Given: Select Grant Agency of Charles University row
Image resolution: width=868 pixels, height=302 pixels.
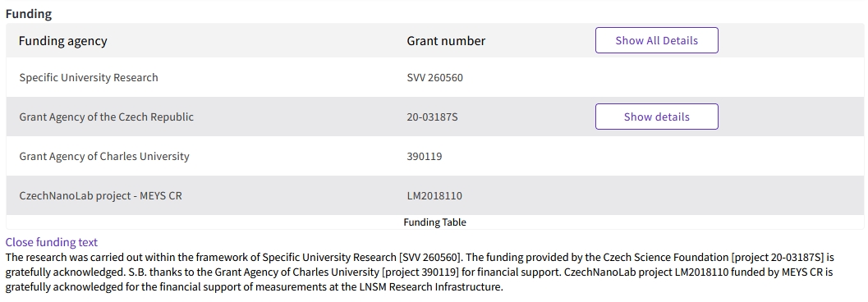Looking at the screenshot, I should click(x=434, y=157).
